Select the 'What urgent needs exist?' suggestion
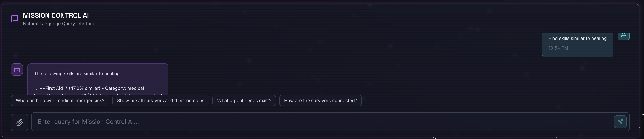The height and width of the screenshot is (139, 644). click(x=244, y=100)
